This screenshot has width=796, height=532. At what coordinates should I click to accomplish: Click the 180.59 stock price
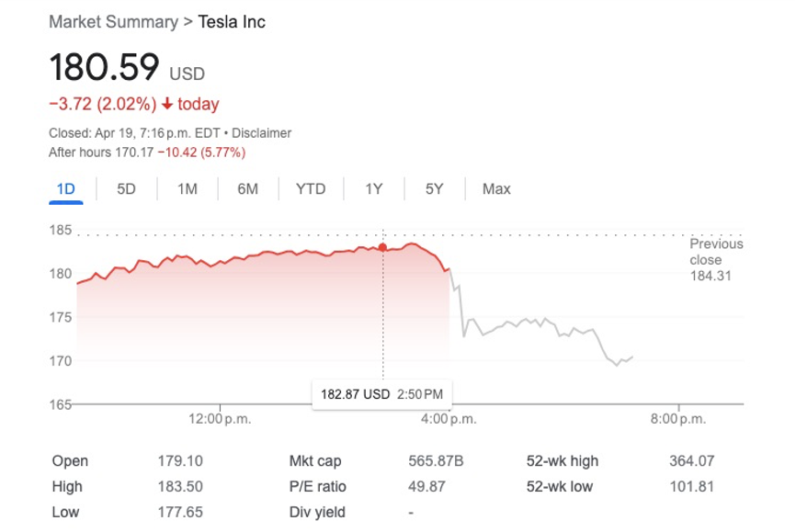(104, 68)
